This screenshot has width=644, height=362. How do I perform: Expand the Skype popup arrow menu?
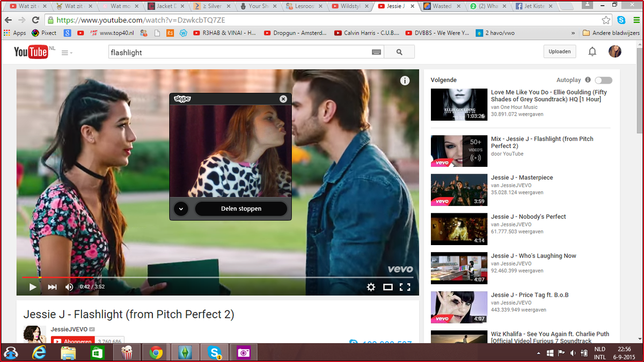tap(181, 209)
